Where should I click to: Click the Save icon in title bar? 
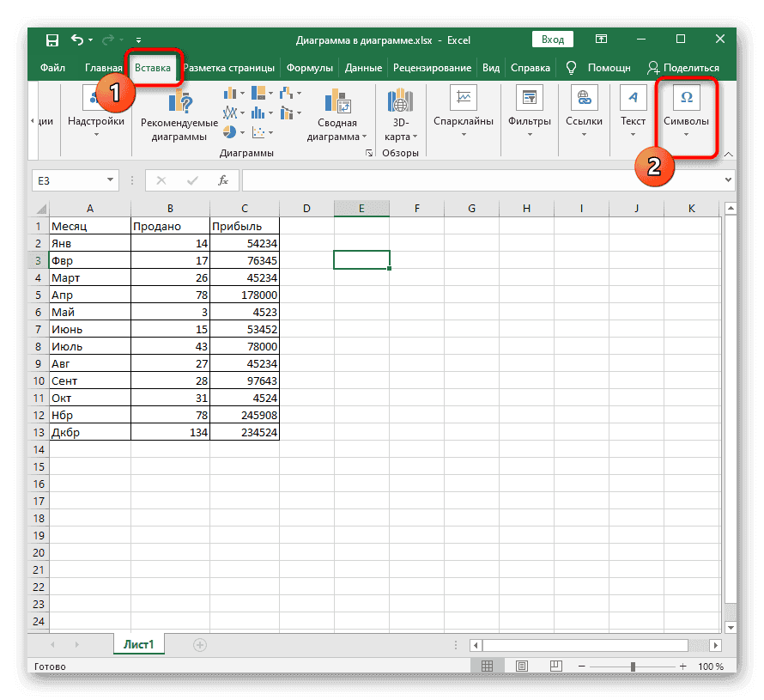tap(52, 40)
